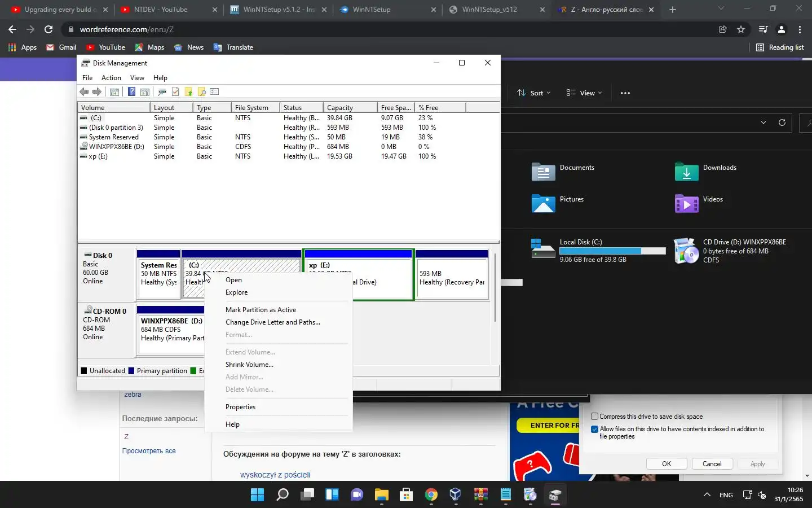Viewport: 812px width, 508px height.
Task: Open the blue Help question-mark icon
Action: pyautogui.click(x=131, y=92)
